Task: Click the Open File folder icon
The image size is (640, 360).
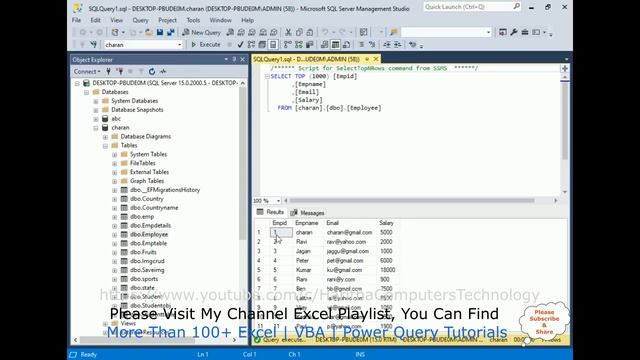Action: (149, 32)
